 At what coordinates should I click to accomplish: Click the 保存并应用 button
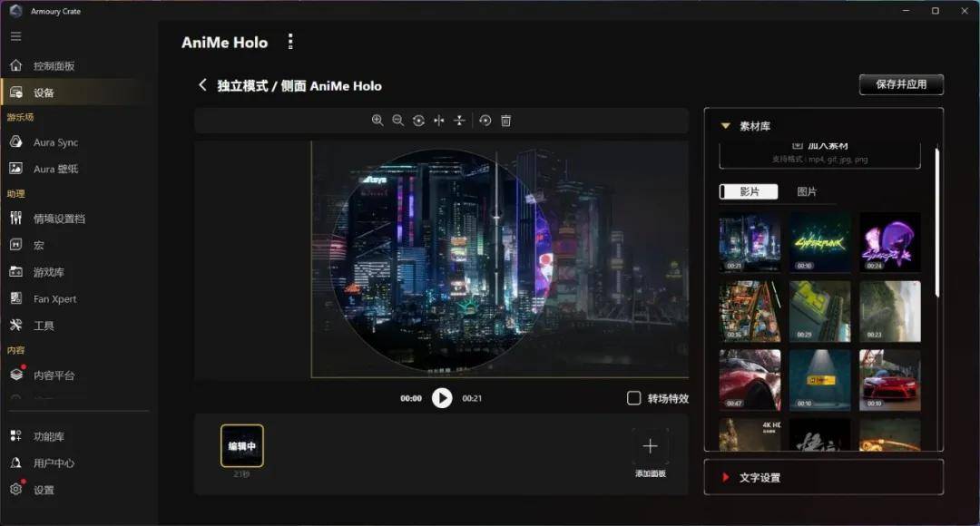point(901,84)
